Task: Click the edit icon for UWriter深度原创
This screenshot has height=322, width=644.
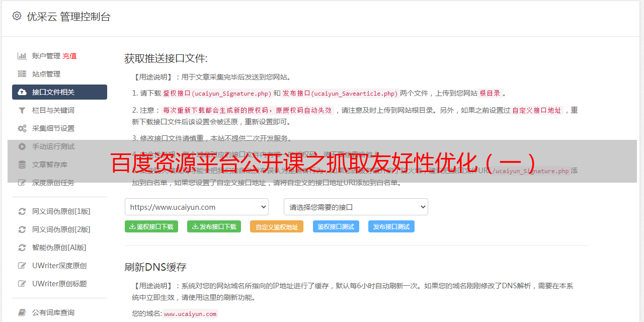Action: [x=22, y=266]
